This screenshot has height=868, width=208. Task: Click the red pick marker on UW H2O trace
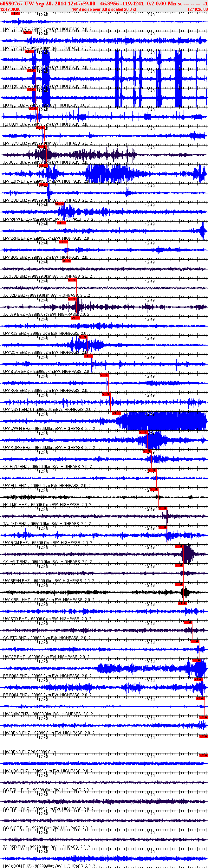point(15,14)
